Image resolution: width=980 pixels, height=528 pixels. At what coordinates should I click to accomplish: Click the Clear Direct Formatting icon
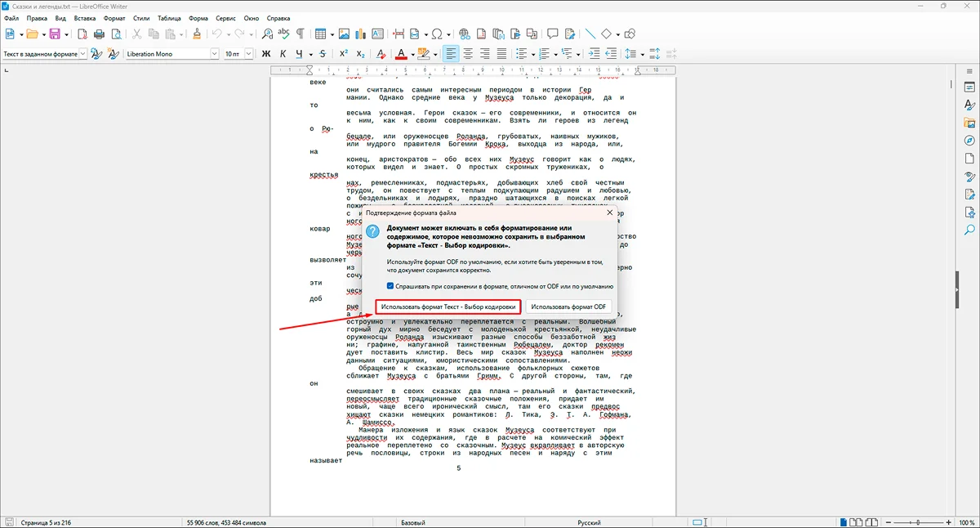(381, 54)
